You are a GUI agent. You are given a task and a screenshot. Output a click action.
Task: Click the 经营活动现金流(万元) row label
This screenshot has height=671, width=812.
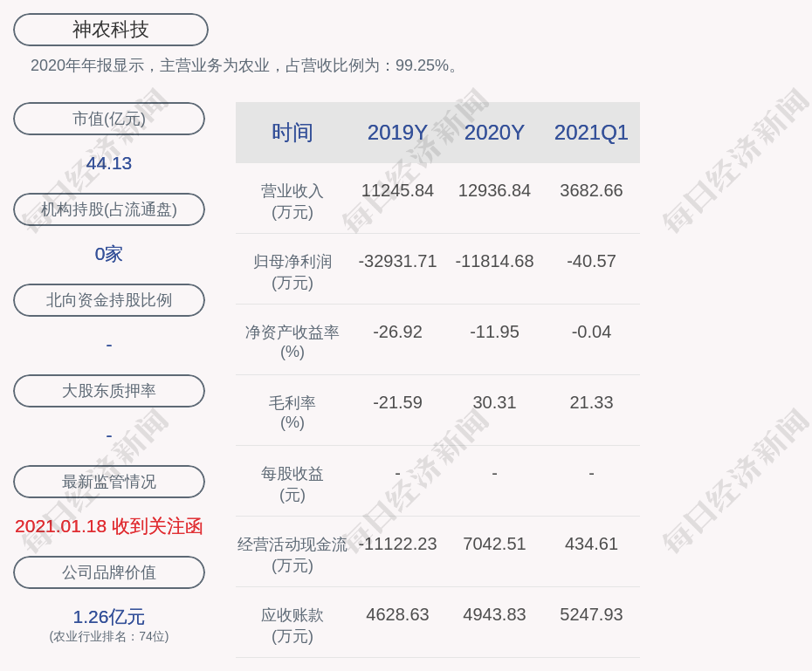tap(292, 554)
